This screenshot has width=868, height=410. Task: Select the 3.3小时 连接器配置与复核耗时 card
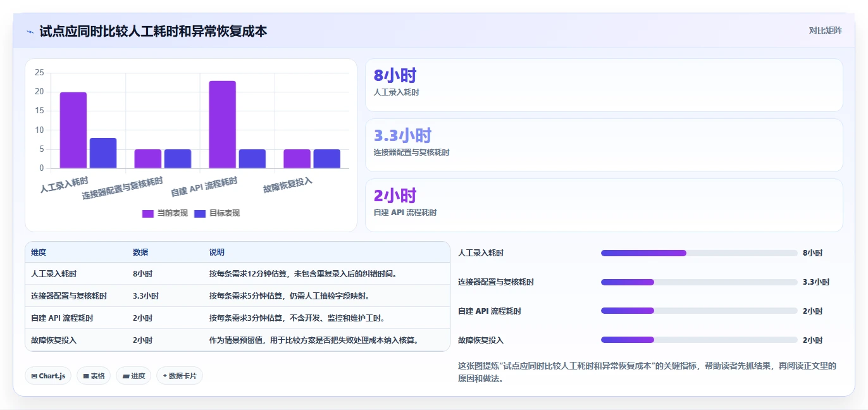click(x=604, y=145)
